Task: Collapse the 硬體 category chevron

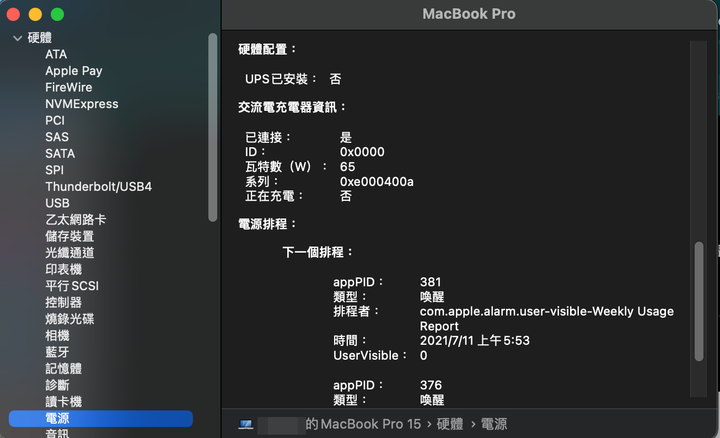Action: (17, 38)
